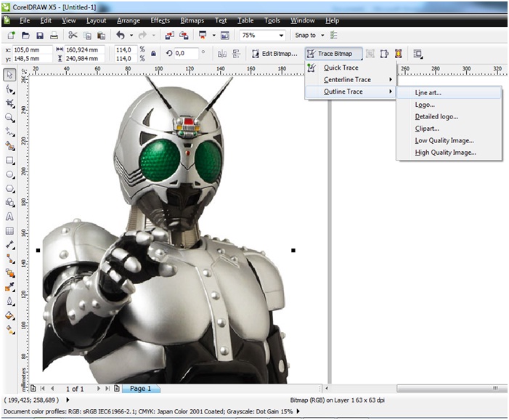The image size is (509, 420).
Task: Select the Table tool
Action: (x=9, y=231)
